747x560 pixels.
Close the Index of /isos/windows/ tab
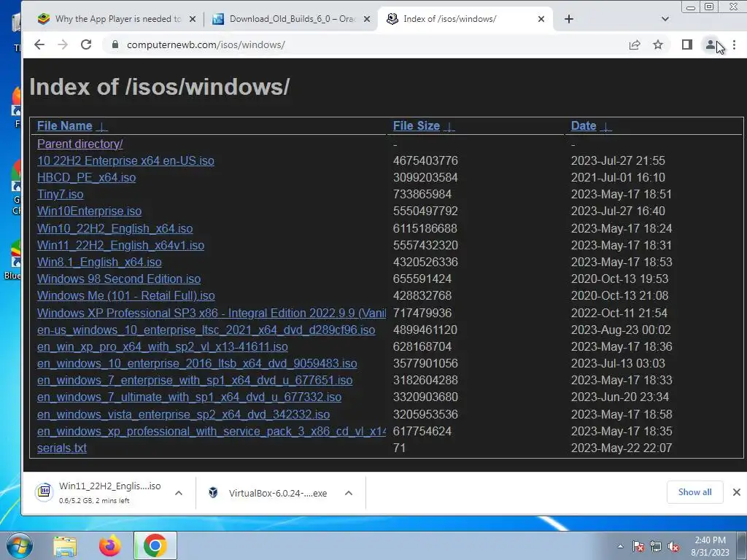tap(541, 19)
